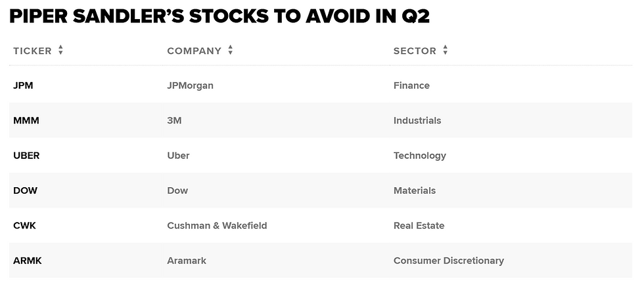
Task: Select the CWK ticker cell
Action: click(24, 225)
